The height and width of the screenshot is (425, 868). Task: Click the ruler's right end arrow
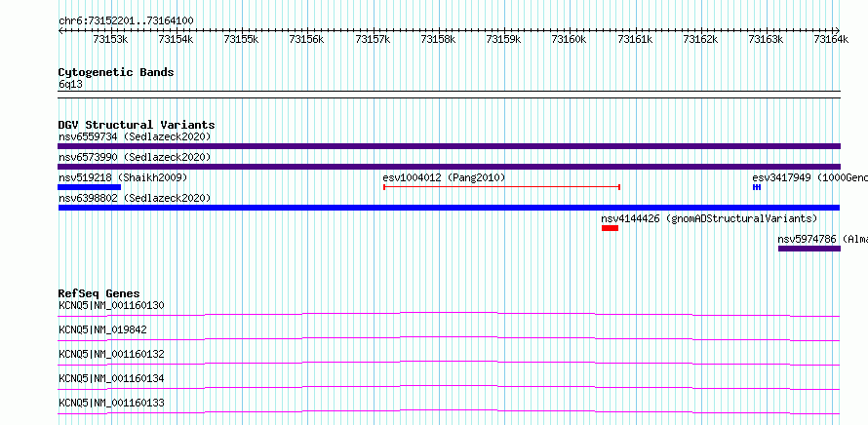click(838, 30)
